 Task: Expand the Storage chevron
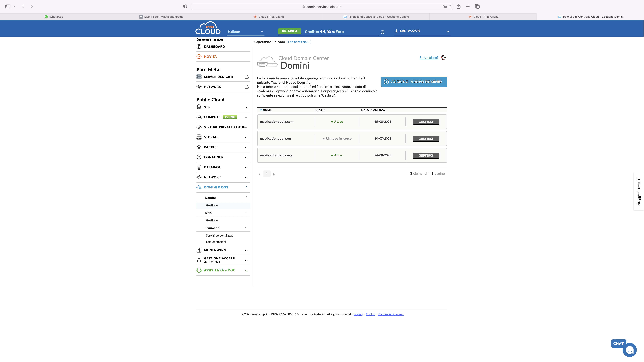246,137
